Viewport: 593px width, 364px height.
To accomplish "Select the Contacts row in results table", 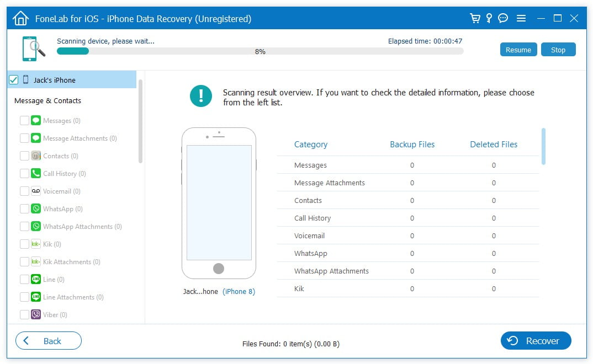I will 408,201.
